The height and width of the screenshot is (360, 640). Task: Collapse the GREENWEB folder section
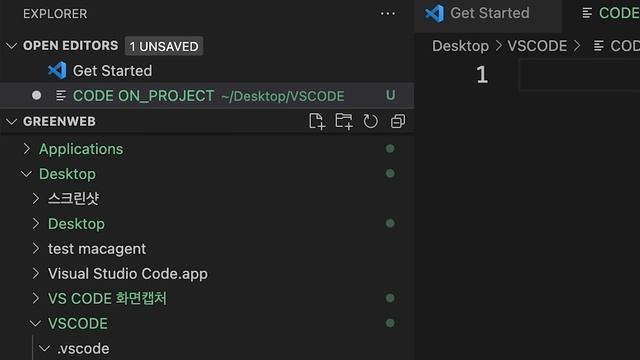(x=11, y=121)
